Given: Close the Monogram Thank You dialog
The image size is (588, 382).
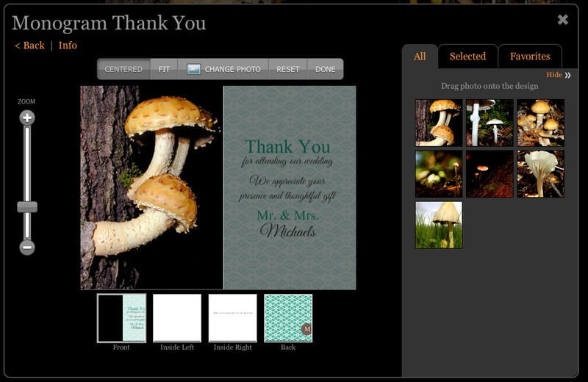Looking at the screenshot, I should click(x=563, y=20).
